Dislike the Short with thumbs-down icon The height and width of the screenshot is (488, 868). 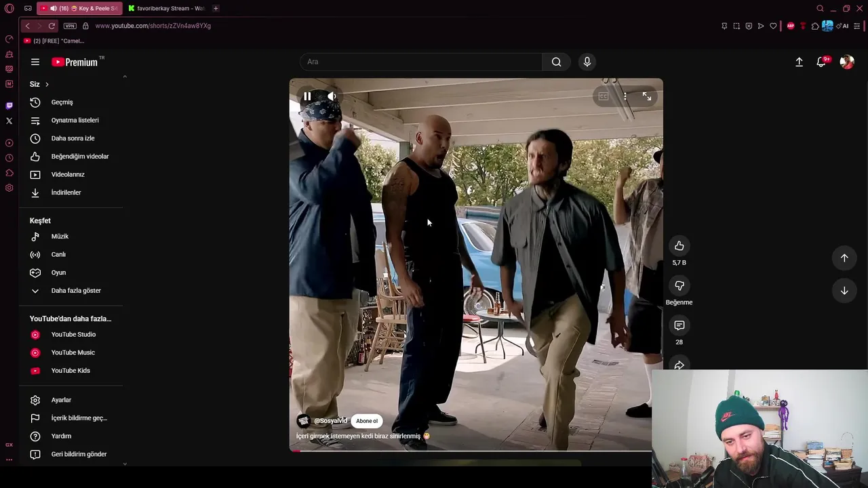point(679,285)
